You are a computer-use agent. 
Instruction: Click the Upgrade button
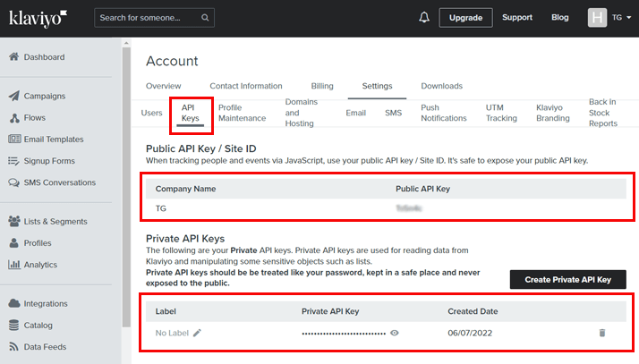465,17
